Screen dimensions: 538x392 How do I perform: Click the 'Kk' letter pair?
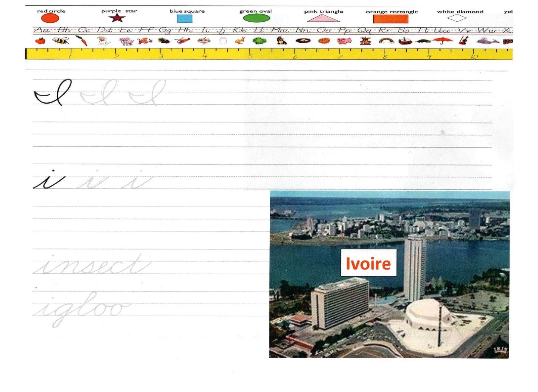[239, 30]
